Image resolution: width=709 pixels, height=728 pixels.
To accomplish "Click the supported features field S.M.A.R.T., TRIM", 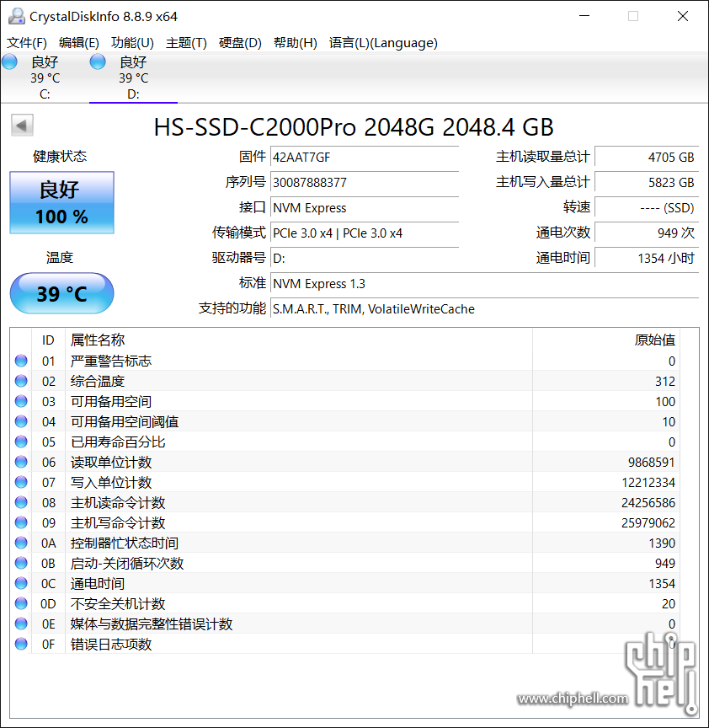I will point(484,308).
